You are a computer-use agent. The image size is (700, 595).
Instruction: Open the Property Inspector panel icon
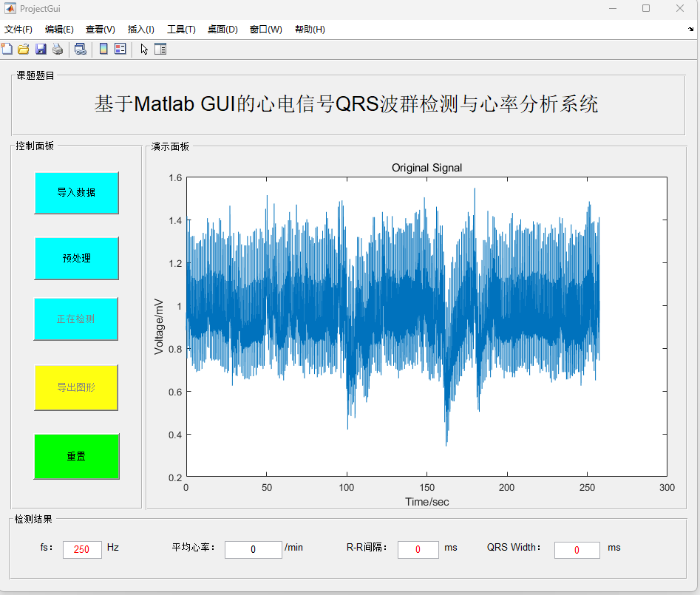tap(160, 50)
